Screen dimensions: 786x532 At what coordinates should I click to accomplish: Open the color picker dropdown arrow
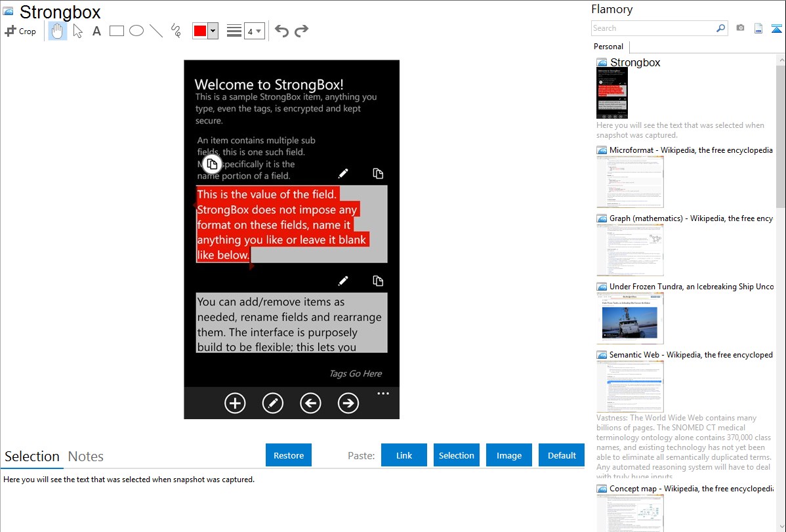point(213,31)
